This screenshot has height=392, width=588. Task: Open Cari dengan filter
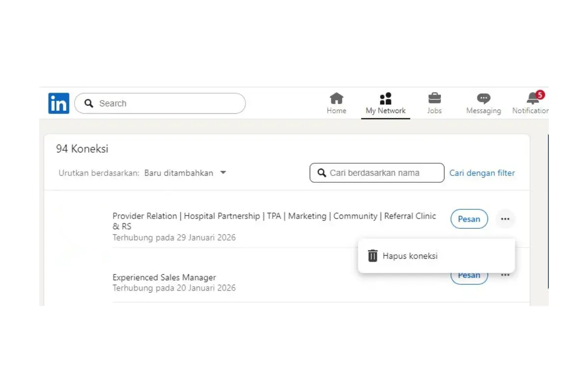point(482,172)
